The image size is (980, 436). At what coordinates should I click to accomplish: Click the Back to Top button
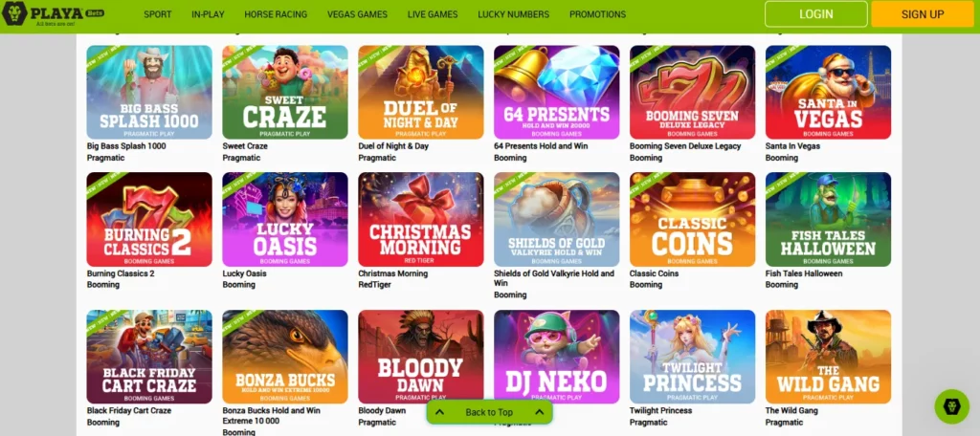(489, 412)
